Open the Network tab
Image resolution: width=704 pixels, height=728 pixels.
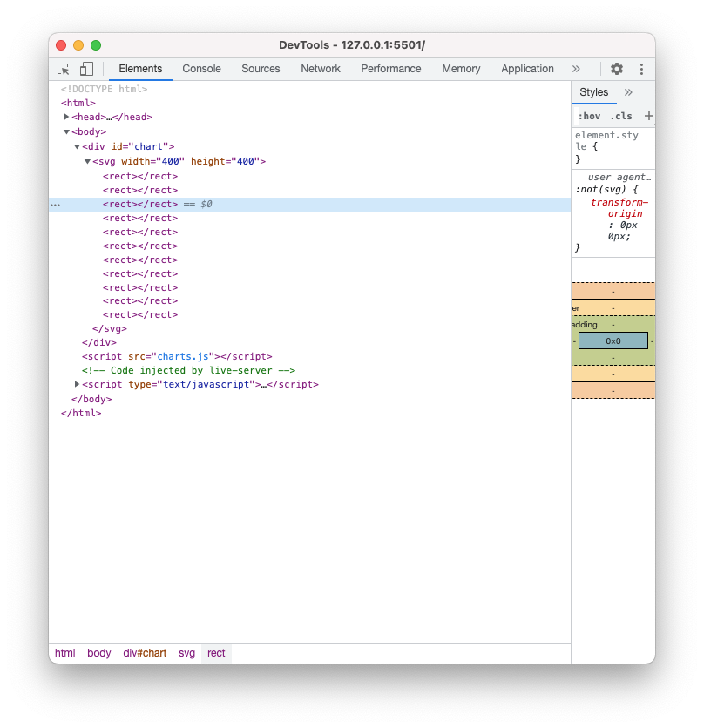point(321,69)
